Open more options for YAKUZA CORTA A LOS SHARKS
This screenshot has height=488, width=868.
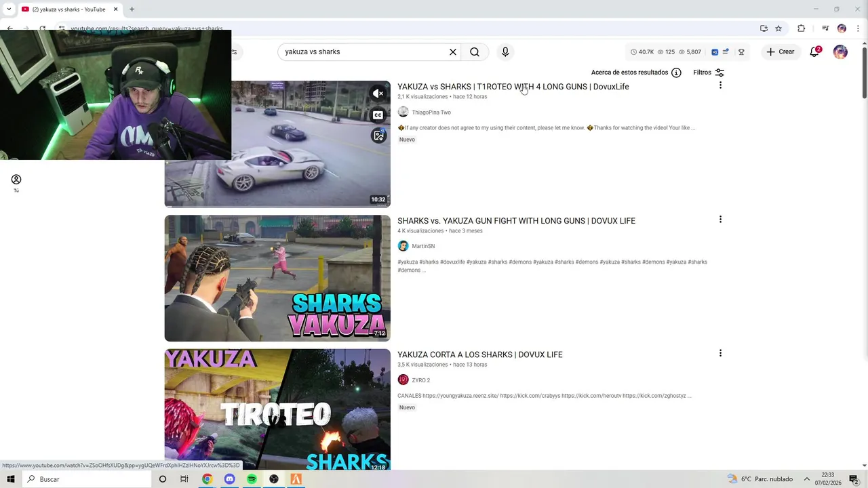[720, 353]
